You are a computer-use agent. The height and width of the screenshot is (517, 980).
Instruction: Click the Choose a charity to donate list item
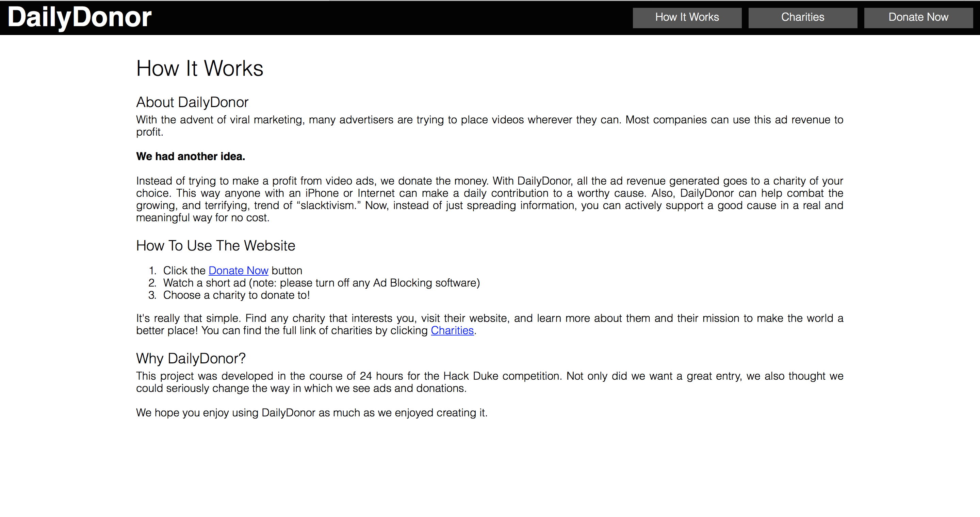[x=236, y=295]
